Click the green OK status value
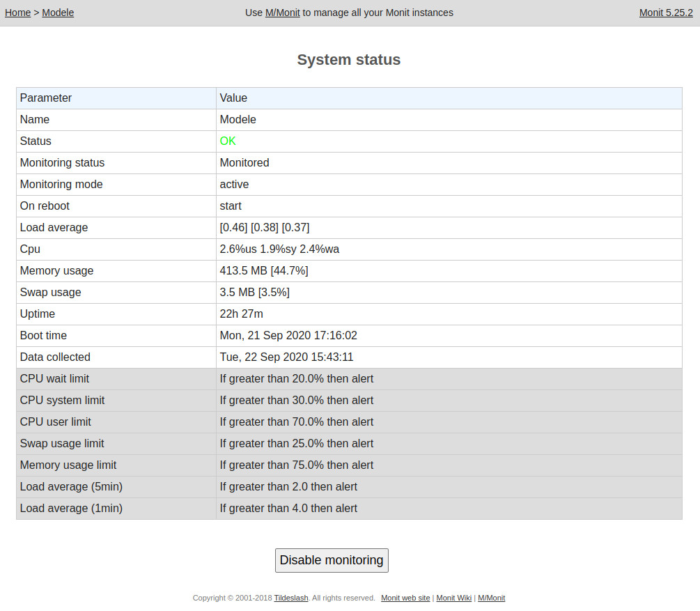Screen dimensions: 700x611 pos(228,141)
